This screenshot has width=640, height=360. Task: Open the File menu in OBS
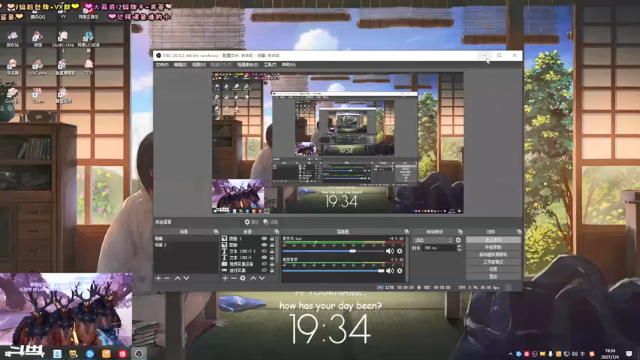click(162, 64)
